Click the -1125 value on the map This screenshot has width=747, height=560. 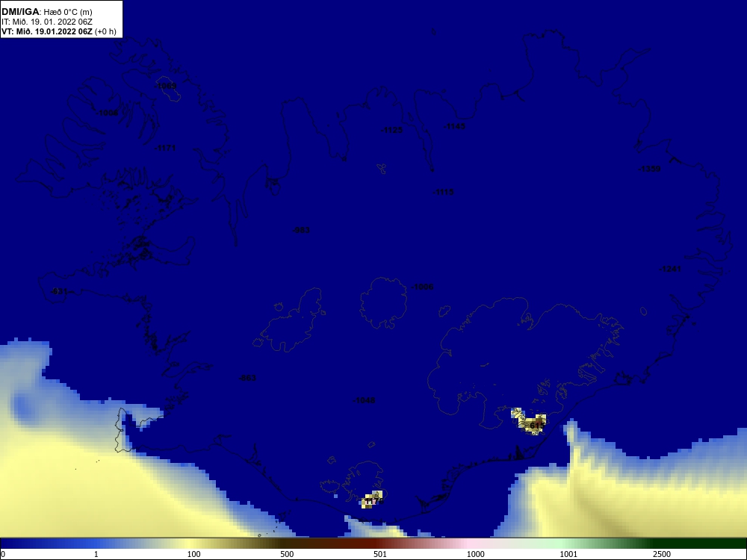click(392, 130)
